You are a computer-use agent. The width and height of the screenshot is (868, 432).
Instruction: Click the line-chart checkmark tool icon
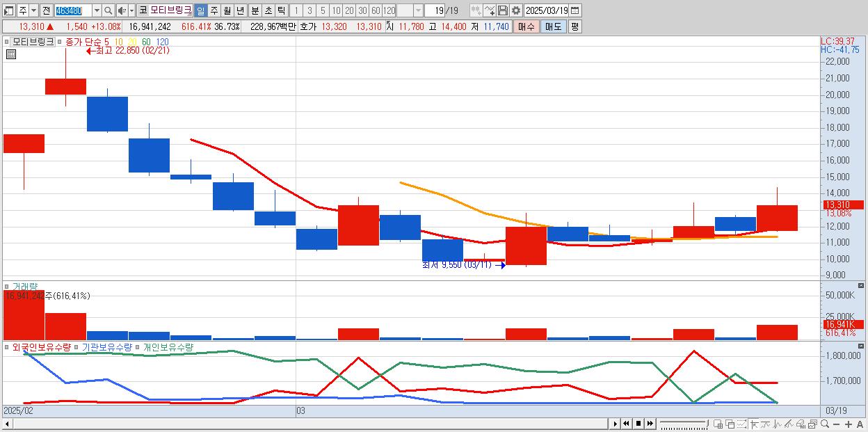(489, 10)
